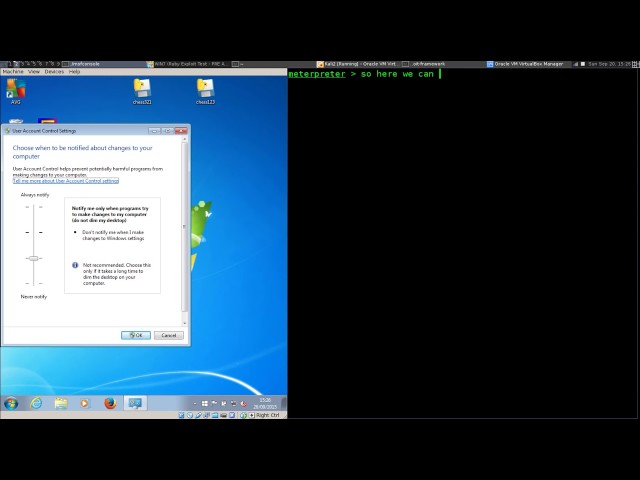Click the meterpreter prompt in terminal
The height and width of the screenshot is (480, 640).
click(x=317, y=74)
